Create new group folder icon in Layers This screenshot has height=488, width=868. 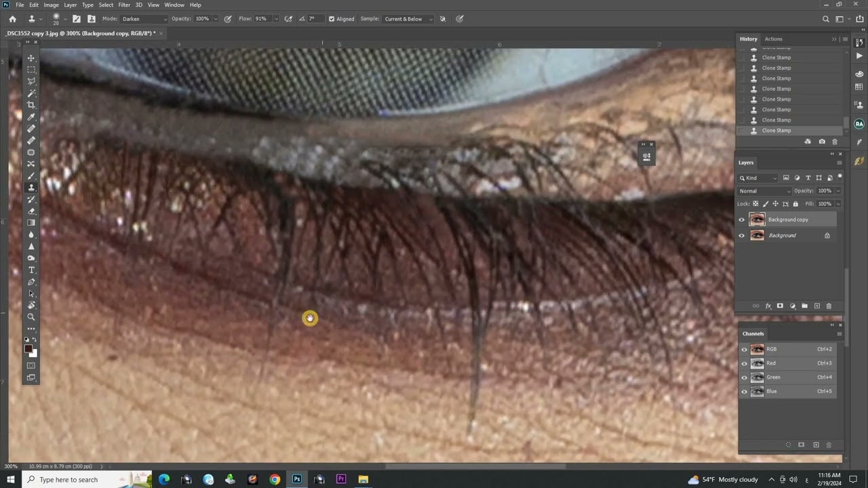[x=805, y=306]
